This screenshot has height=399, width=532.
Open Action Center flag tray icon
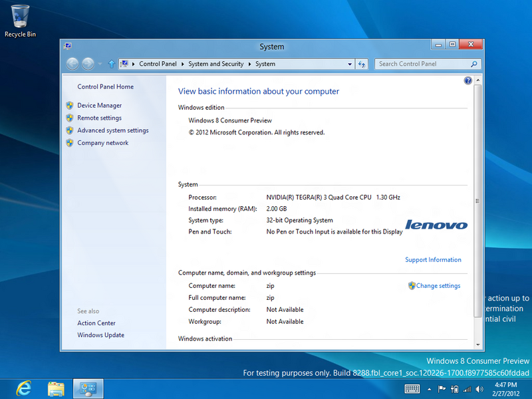442,388
